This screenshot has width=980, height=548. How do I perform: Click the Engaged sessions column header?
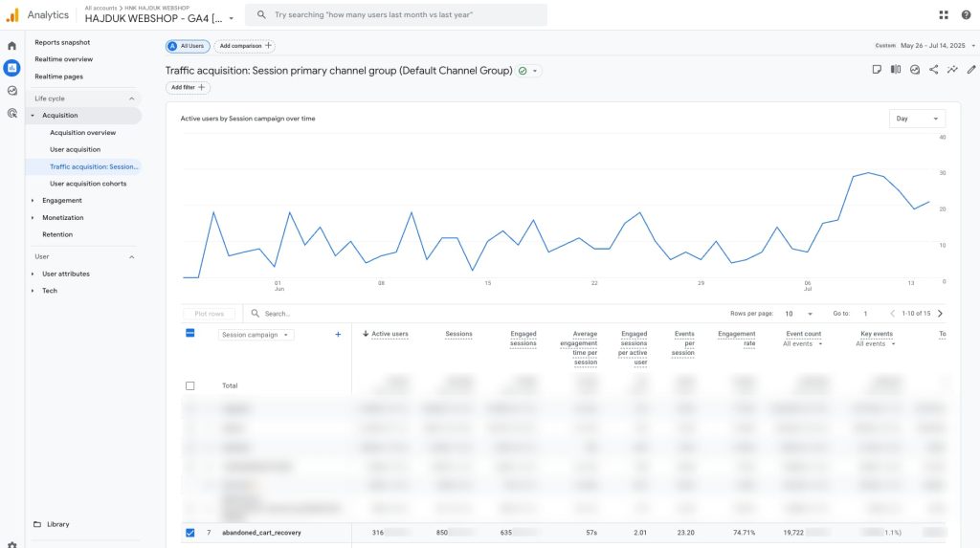click(523, 338)
